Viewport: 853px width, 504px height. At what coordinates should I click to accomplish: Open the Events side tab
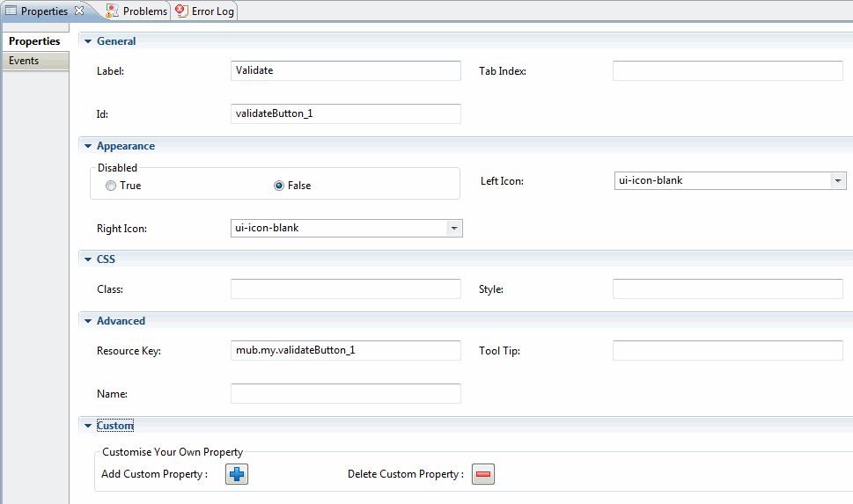pyautogui.click(x=35, y=61)
